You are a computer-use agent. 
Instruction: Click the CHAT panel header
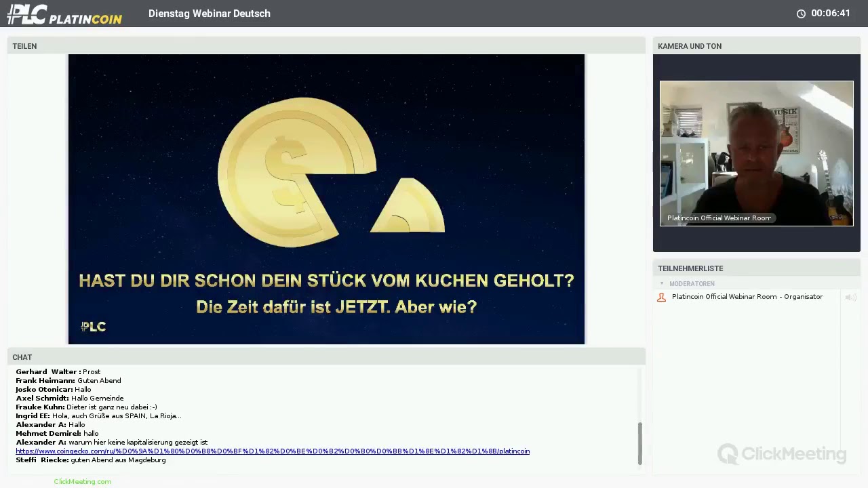tap(326, 357)
